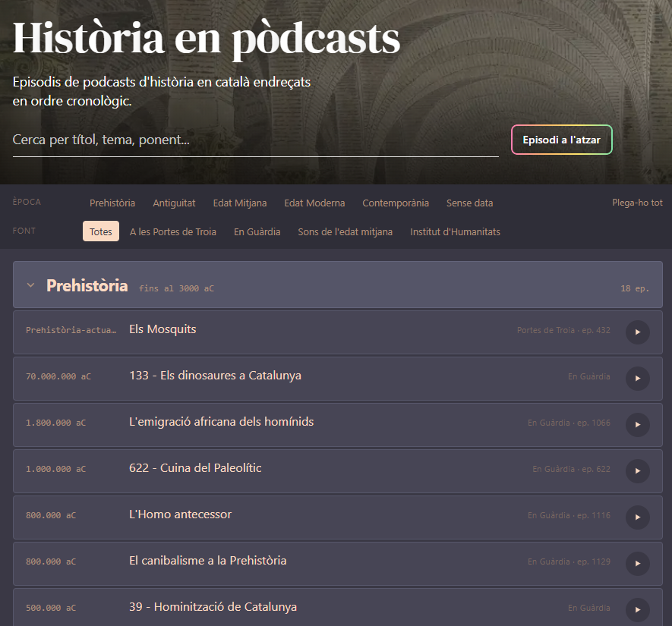
Task: Open L'Homo antecessor title
Action: point(181,514)
